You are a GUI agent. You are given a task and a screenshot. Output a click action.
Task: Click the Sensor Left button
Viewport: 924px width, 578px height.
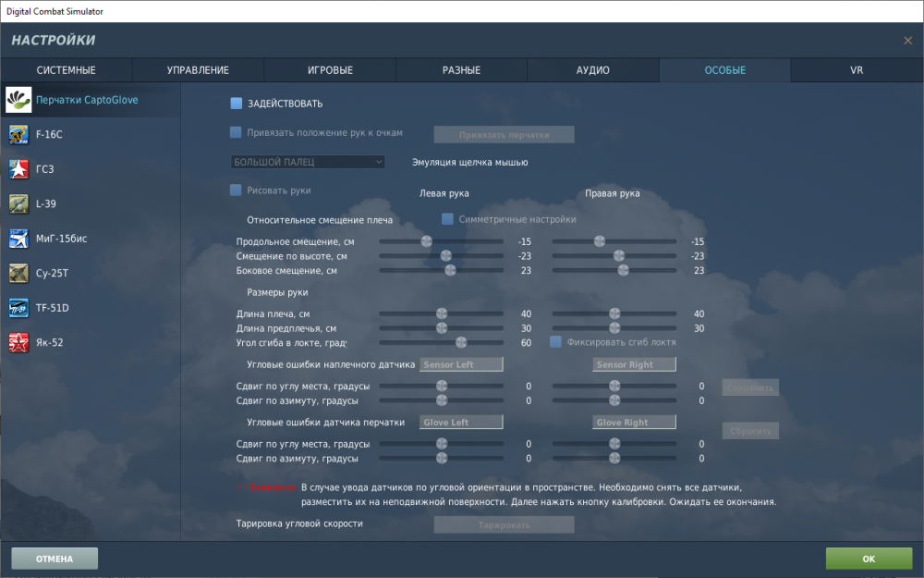tap(461, 364)
